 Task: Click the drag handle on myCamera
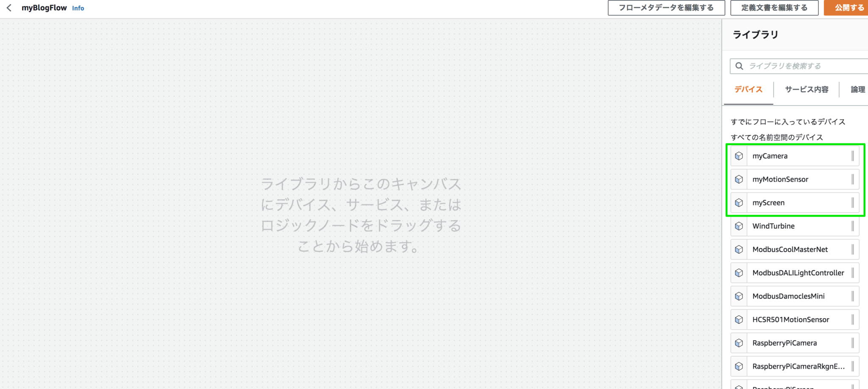click(852, 156)
